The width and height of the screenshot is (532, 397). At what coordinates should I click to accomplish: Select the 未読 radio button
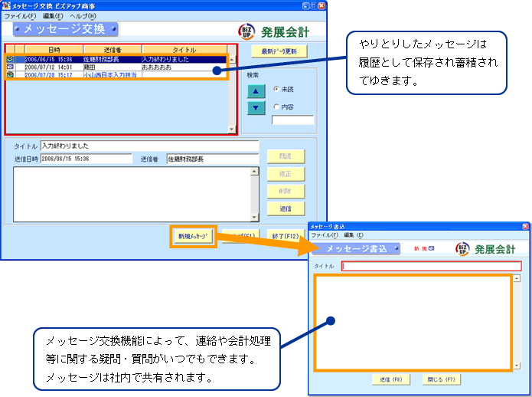276,90
